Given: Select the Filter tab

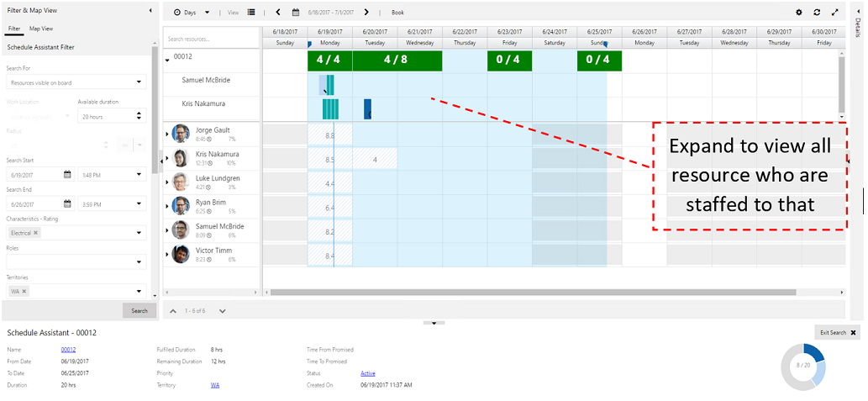Looking at the screenshot, I should point(13,29).
